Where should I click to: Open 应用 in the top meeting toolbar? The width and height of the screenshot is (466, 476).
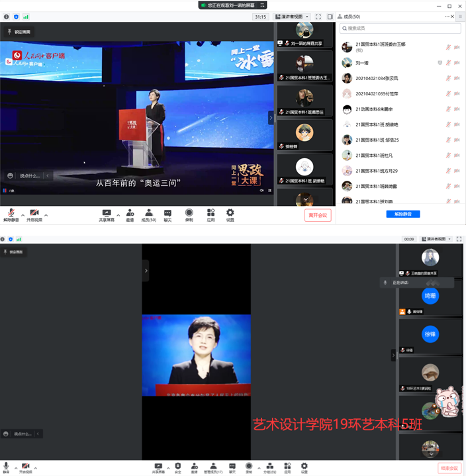(x=210, y=214)
